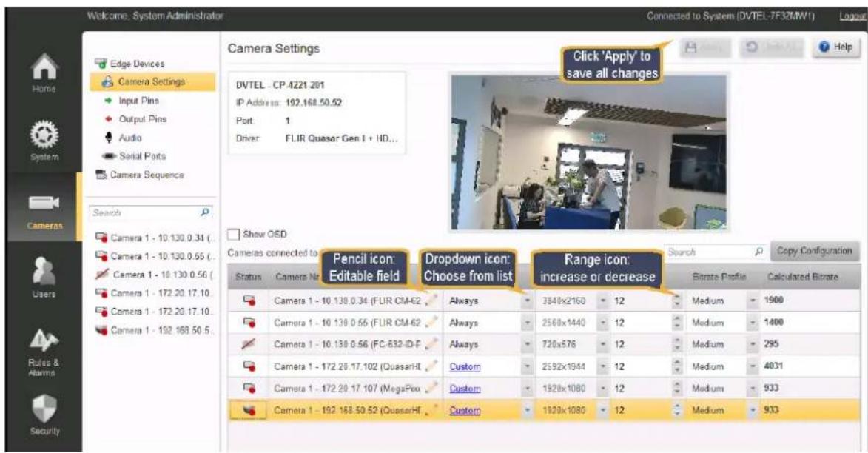Open the Cameras section in sidebar
This screenshot has height=453, width=868.
click(x=44, y=210)
